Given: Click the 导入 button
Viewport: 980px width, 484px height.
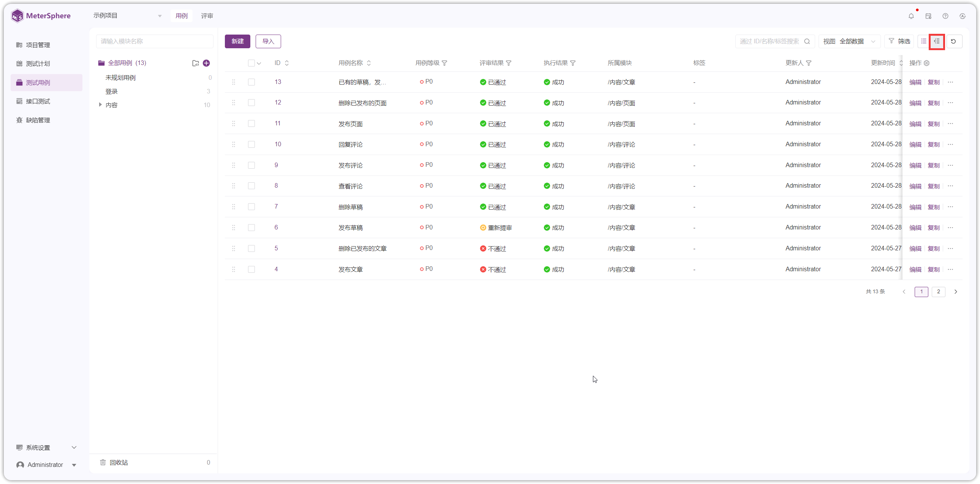Looking at the screenshot, I should coord(268,41).
